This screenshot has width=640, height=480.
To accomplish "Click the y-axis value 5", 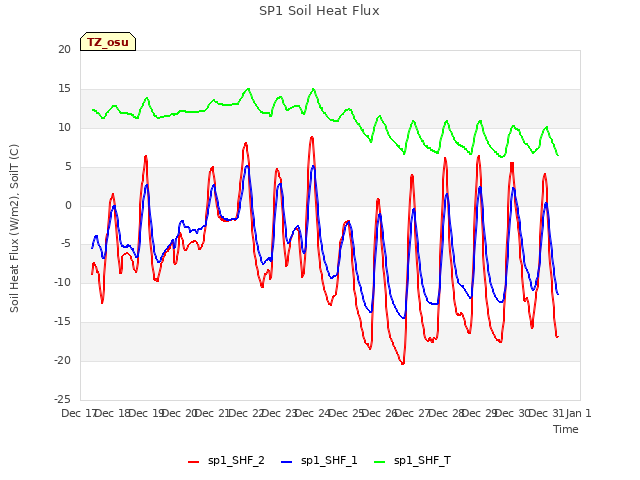I will click(68, 167).
